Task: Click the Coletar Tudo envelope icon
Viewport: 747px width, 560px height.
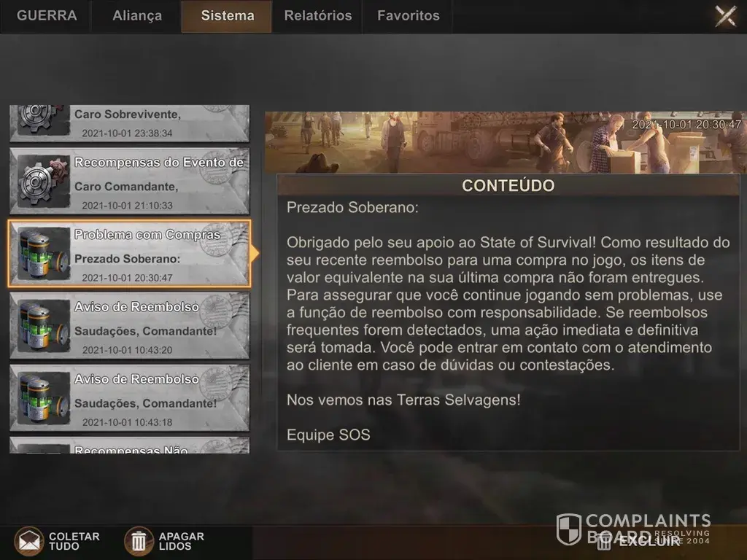Action: pyautogui.click(x=28, y=542)
